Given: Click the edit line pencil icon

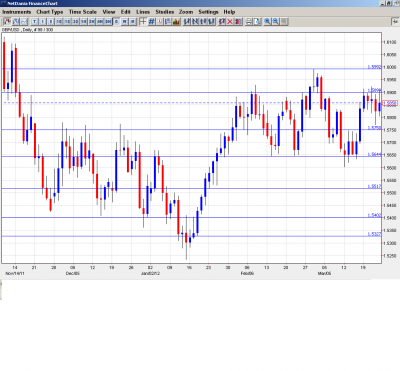Looking at the screenshot, I should tap(222, 22).
